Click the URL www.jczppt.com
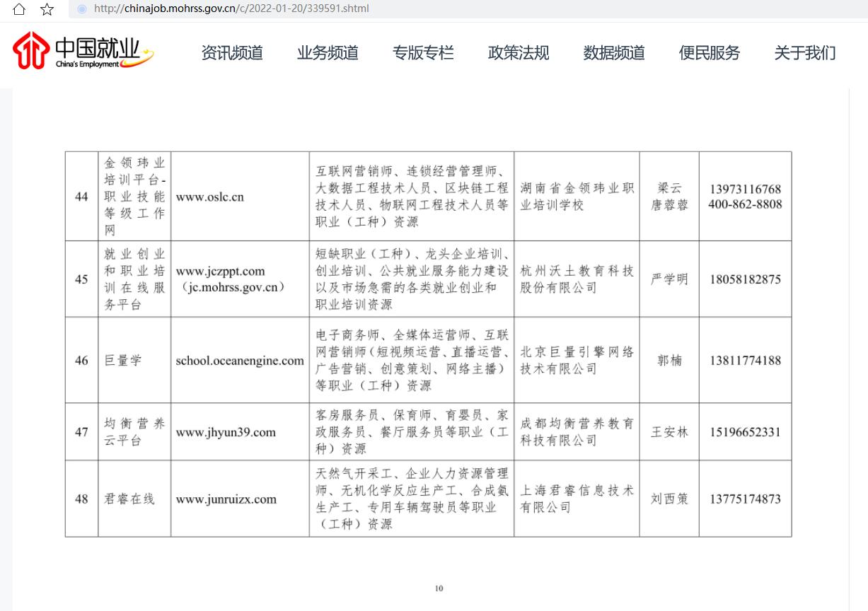 tap(220, 271)
